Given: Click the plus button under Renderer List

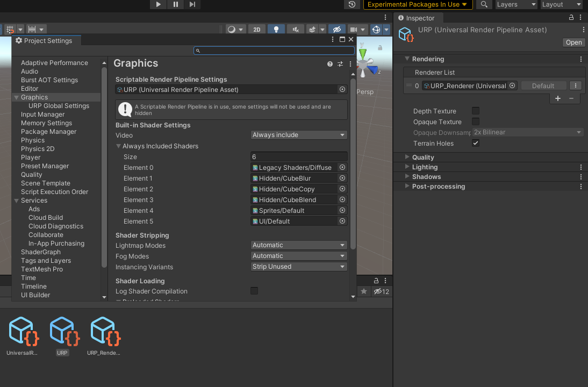Looking at the screenshot, I should (557, 98).
